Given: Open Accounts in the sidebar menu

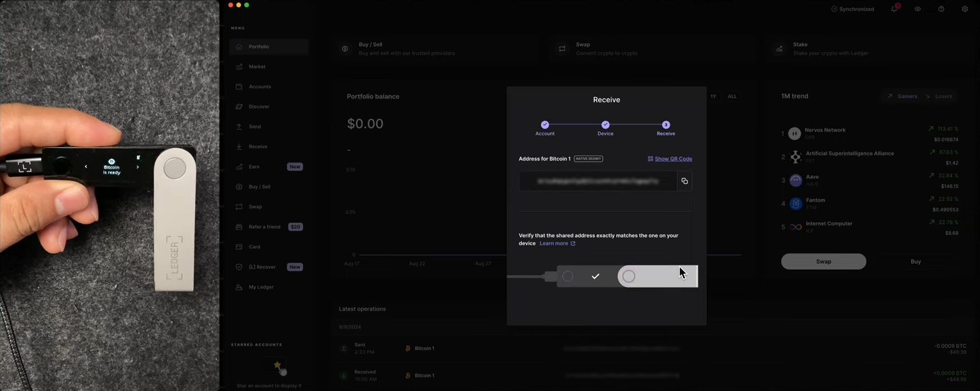Looking at the screenshot, I should coord(269,86).
